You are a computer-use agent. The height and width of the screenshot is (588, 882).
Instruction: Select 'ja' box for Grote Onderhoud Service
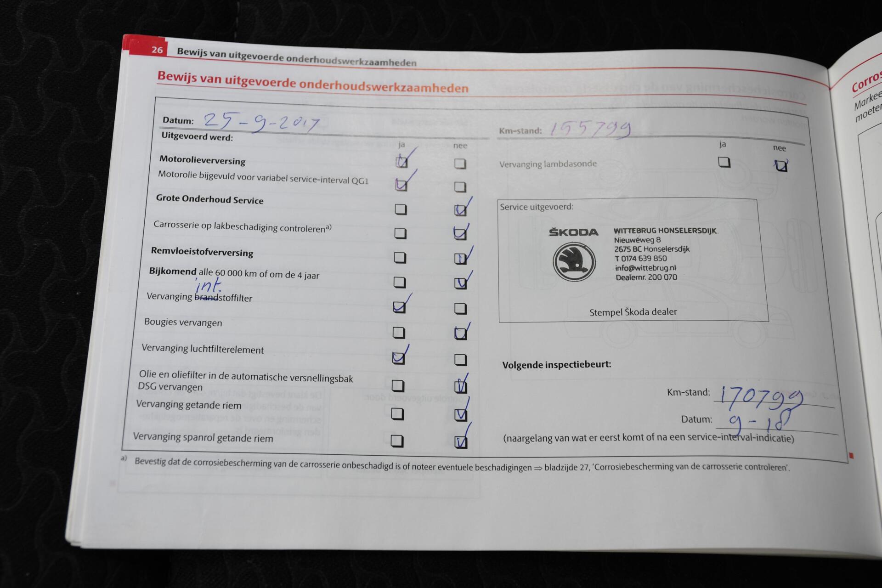401,209
